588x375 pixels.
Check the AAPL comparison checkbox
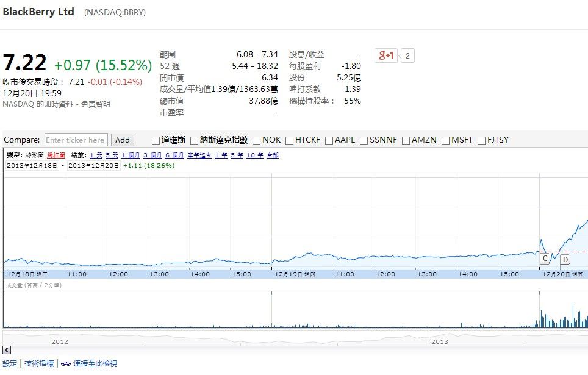[329, 140]
